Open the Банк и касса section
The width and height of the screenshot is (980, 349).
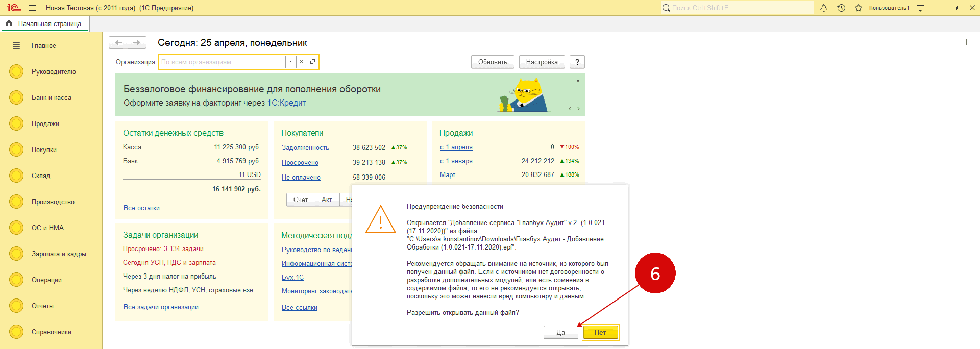tap(51, 97)
